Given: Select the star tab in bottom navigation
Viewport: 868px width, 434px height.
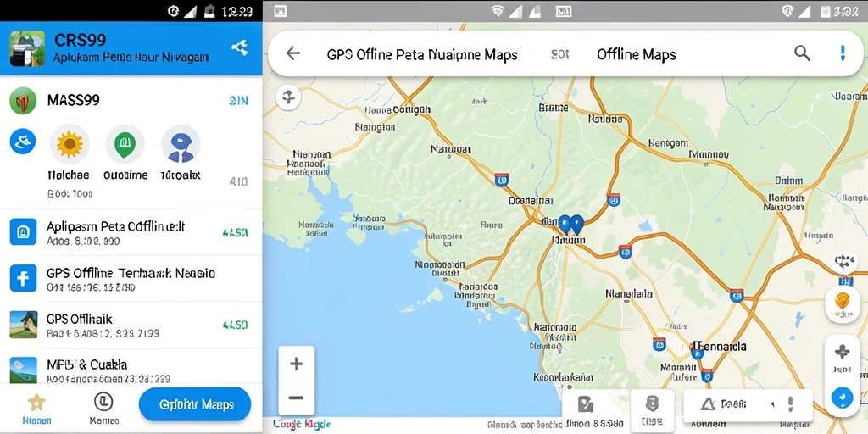Looking at the screenshot, I should pos(36,403).
